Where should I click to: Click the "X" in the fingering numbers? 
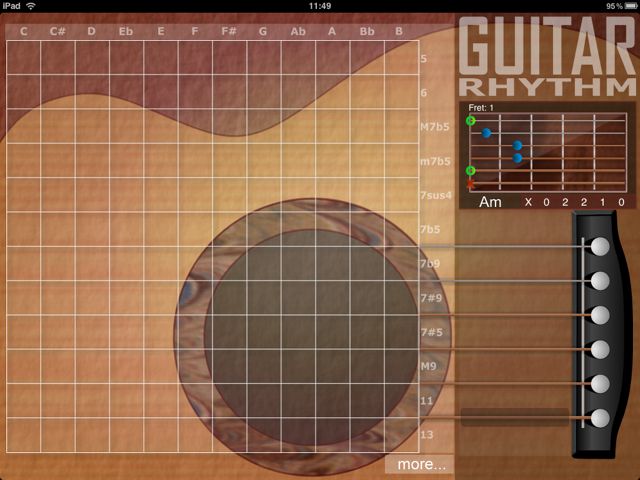pyautogui.click(x=528, y=202)
